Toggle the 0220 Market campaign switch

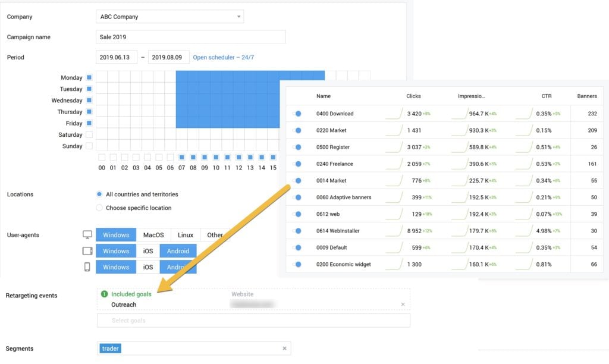click(x=297, y=130)
